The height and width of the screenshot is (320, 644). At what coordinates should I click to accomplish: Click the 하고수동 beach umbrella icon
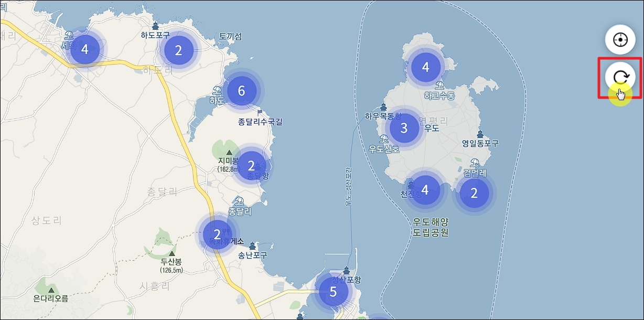pyautogui.click(x=439, y=86)
